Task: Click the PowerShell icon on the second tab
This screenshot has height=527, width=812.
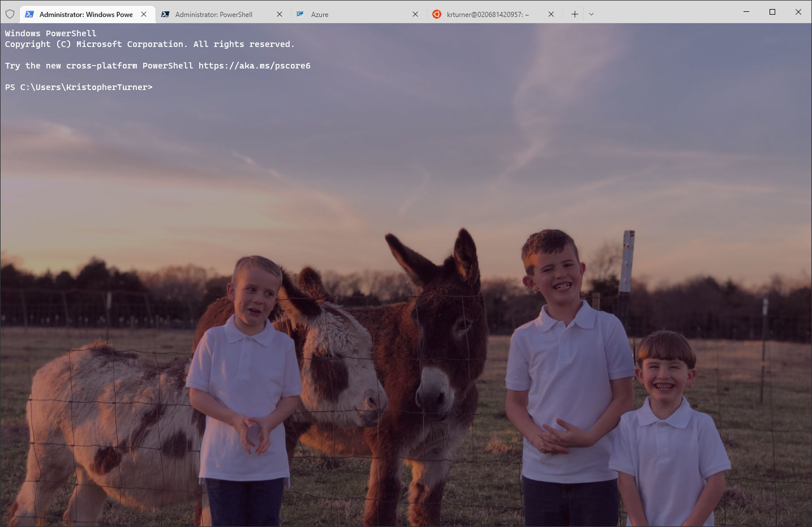Action: 165,14
